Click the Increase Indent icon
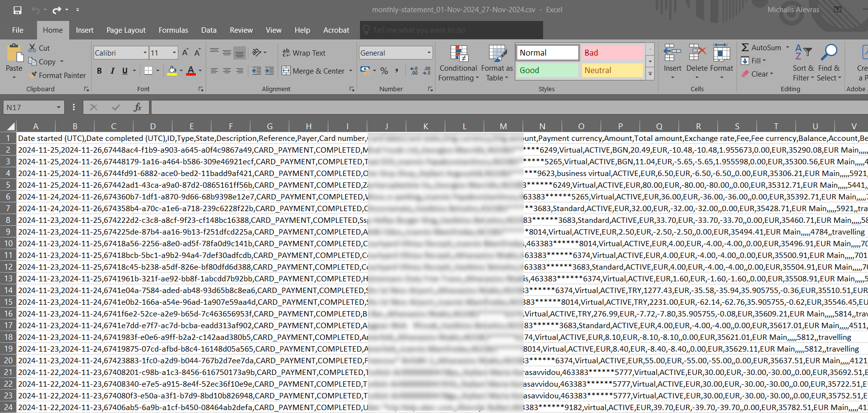Viewport: 868px width, 413px height. click(x=269, y=71)
